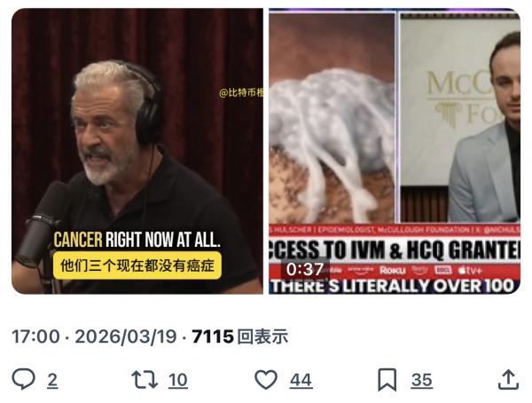Open the repost count showing 10
Screen dimensions: 532x403
[178, 380]
